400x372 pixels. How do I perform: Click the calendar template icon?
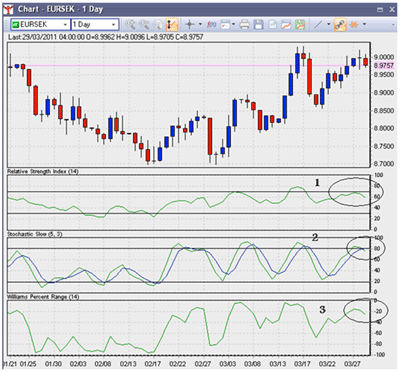pos(225,25)
